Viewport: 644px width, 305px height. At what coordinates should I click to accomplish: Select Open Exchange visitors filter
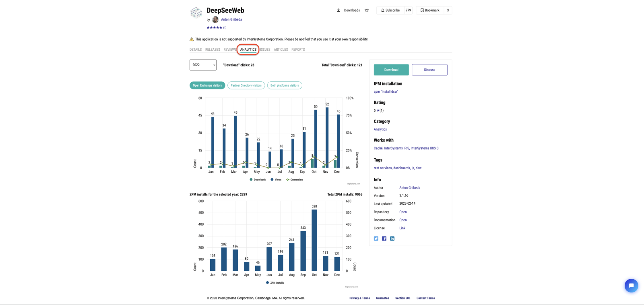pos(207,85)
